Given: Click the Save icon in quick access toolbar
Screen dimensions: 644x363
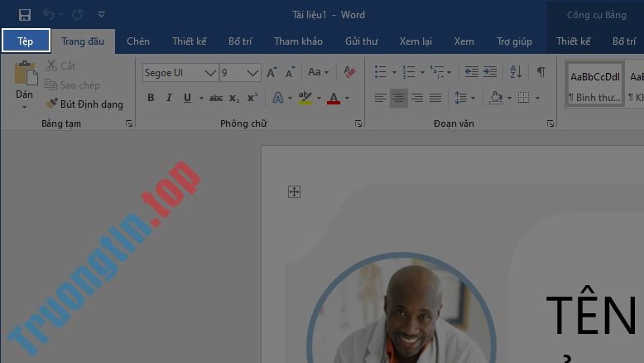Looking at the screenshot, I should pyautogui.click(x=25, y=15).
